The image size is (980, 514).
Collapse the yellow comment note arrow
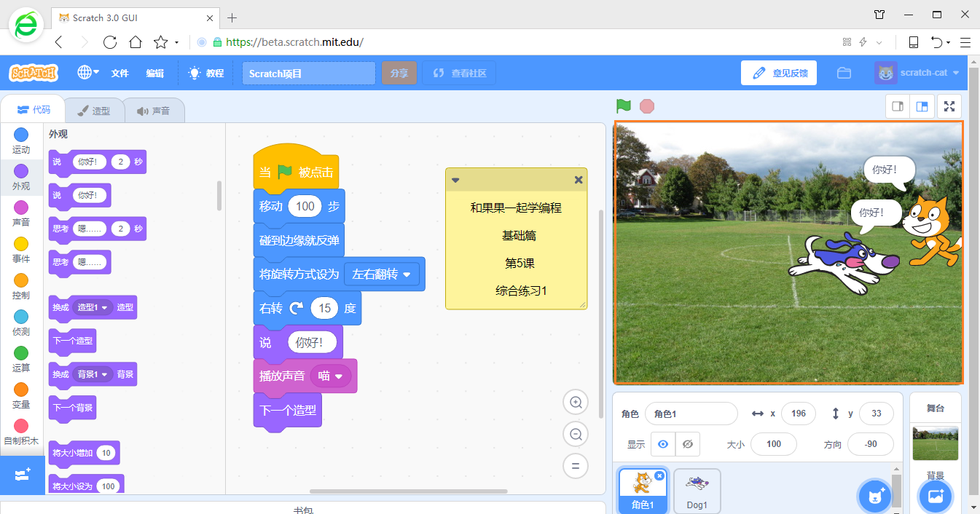[455, 180]
